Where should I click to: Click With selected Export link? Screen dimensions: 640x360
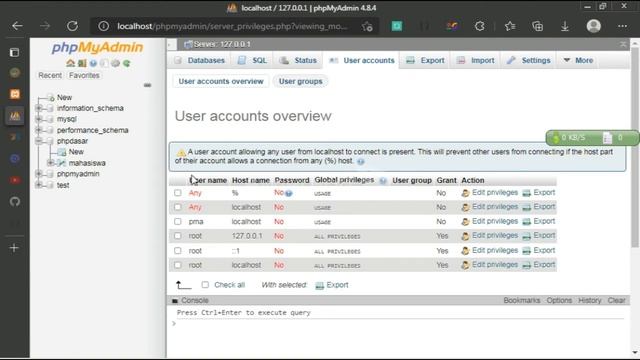(332, 285)
